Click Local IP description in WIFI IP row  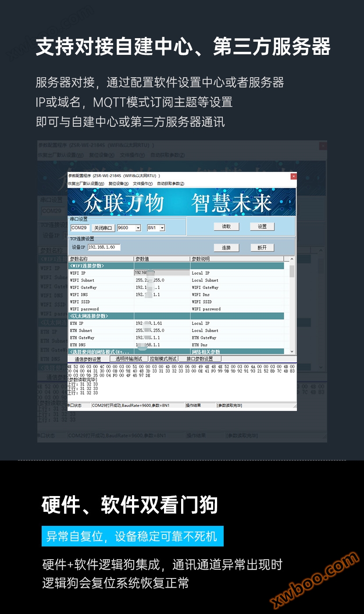(200, 273)
